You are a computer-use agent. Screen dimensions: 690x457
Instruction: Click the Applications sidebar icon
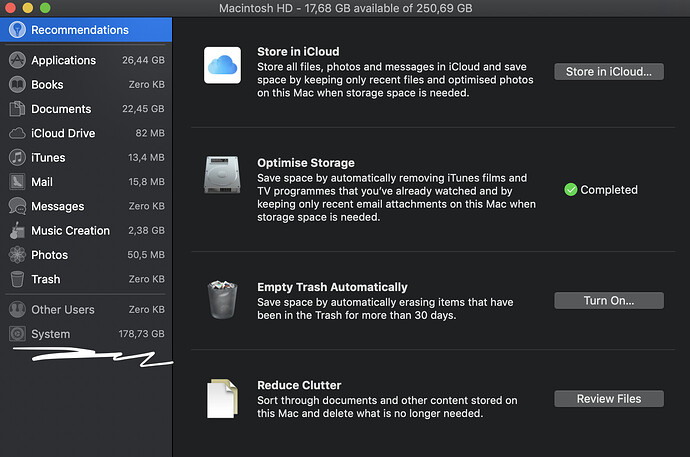pos(17,60)
